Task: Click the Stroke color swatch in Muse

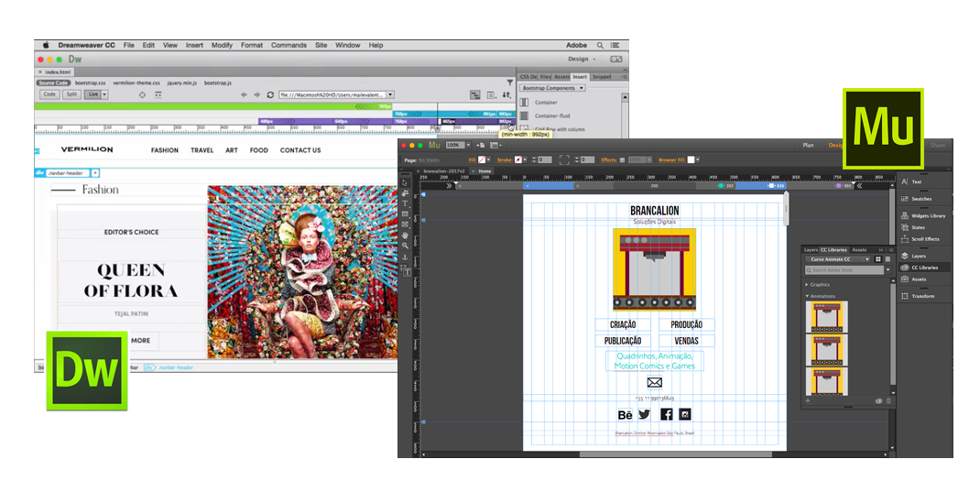Action: pos(518,160)
